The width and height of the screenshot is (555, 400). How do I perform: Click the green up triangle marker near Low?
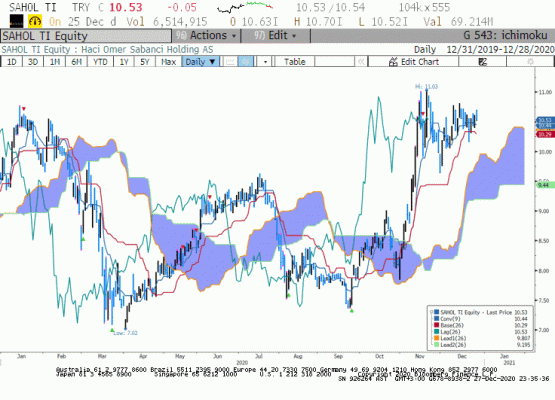(x=112, y=330)
